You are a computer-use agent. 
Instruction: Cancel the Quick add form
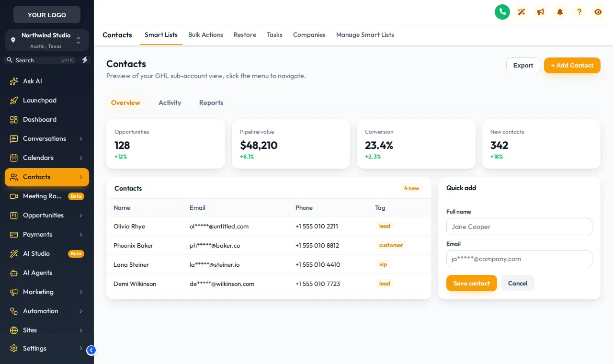[x=518, y=283]
